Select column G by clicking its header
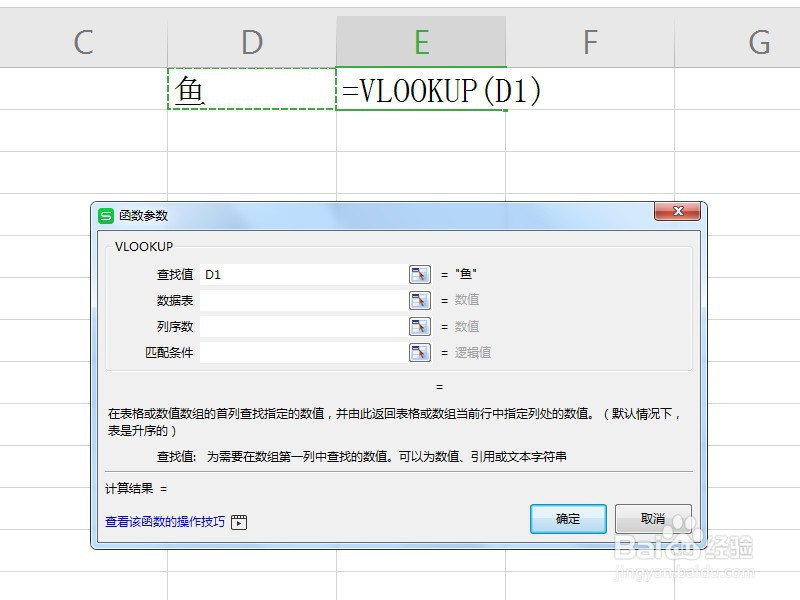This screenshot has height=600, width=800. [760, 41]
